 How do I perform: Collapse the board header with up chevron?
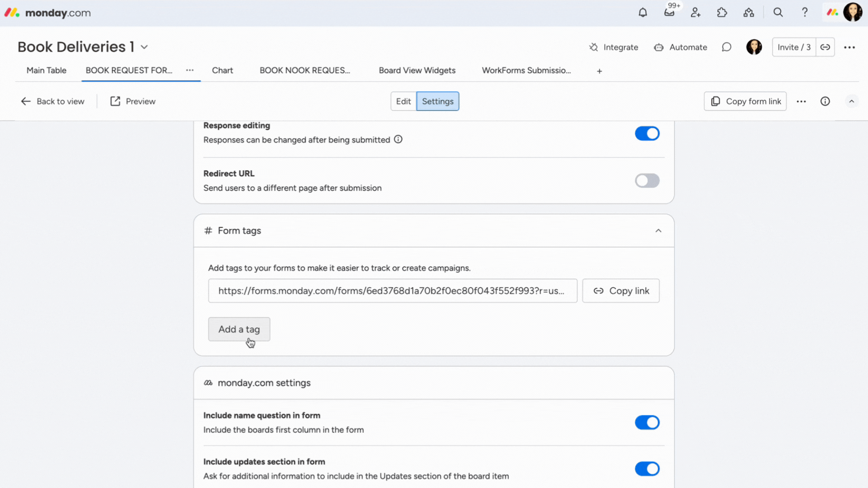tap(851, 101)
